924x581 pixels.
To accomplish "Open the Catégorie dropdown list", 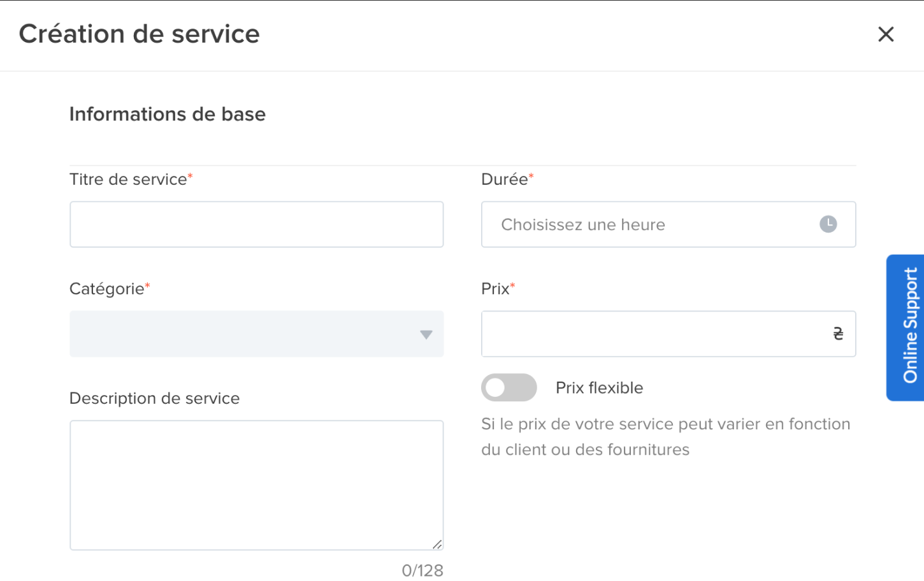I will pyautogui.click(x=256, y=334).
